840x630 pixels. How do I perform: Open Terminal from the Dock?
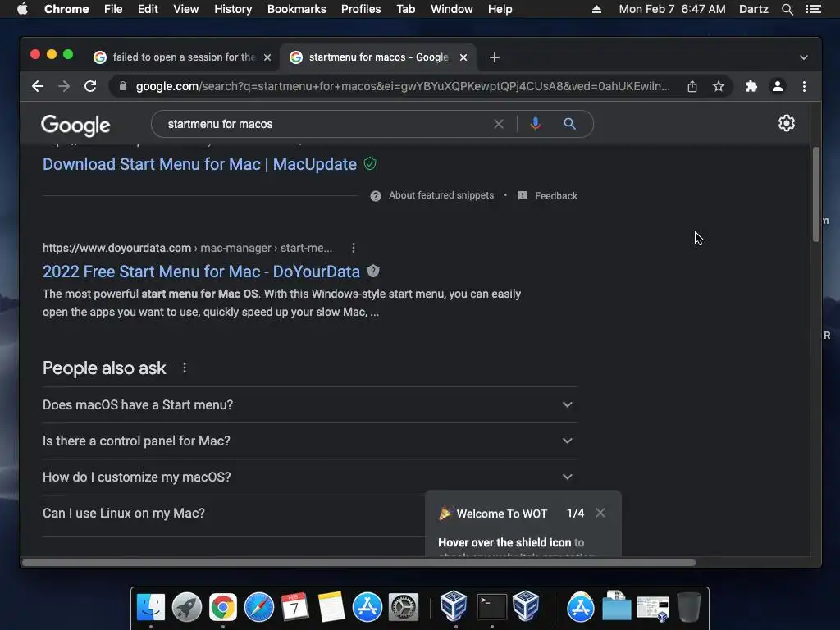tap(491, 608)
